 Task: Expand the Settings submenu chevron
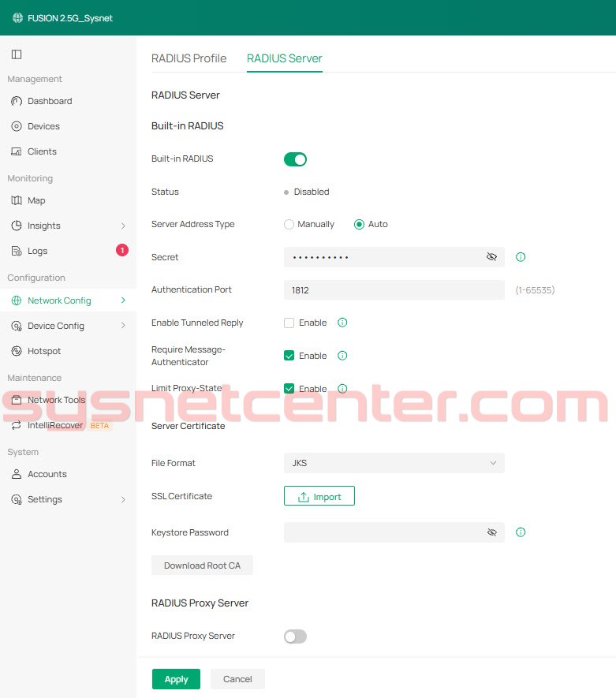[x=123, y=499]
